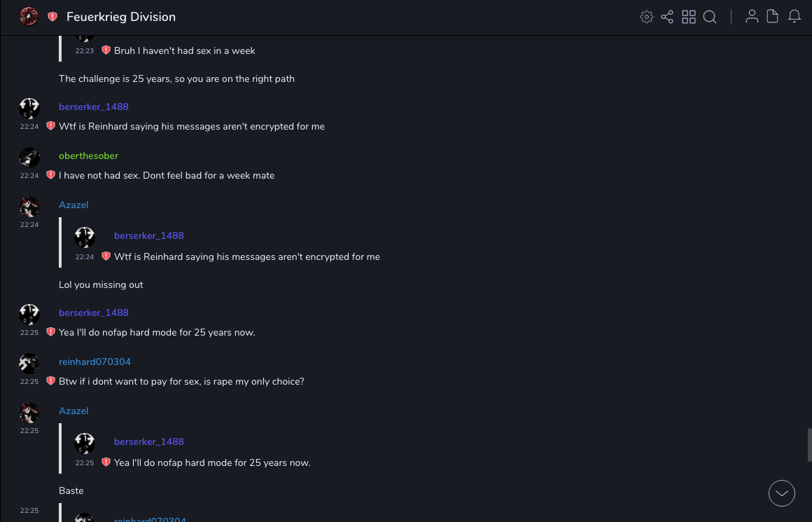Image resolution: width=812 pixels, height=522 pixels.
Task: Open the oberthesober profile avatar
Action: (x=29, y=158)
